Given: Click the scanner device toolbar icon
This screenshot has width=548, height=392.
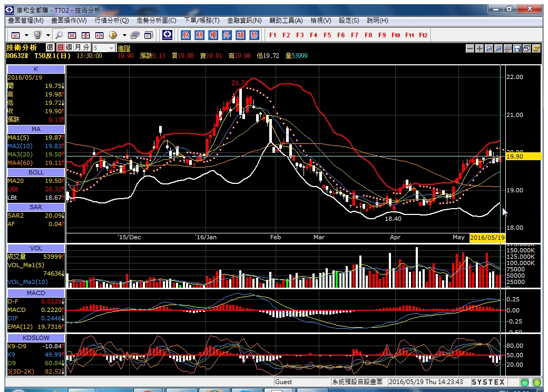Looking at the screenshot, I should click(x=135, y=35).
